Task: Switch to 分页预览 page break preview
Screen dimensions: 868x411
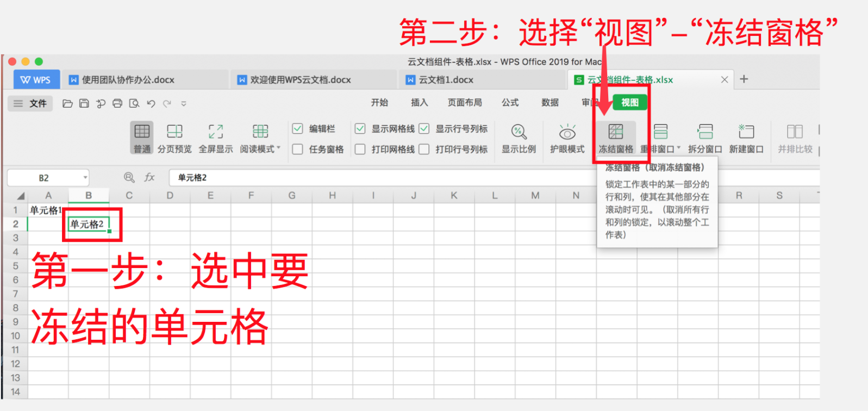Action: click(x=174, y=138)
